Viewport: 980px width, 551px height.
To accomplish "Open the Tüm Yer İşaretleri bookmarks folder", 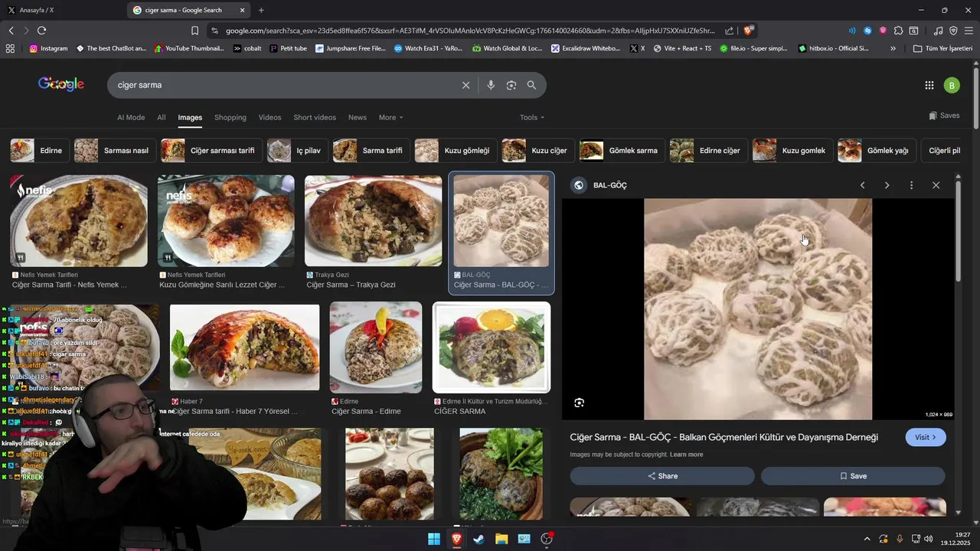I will [942, 48].
